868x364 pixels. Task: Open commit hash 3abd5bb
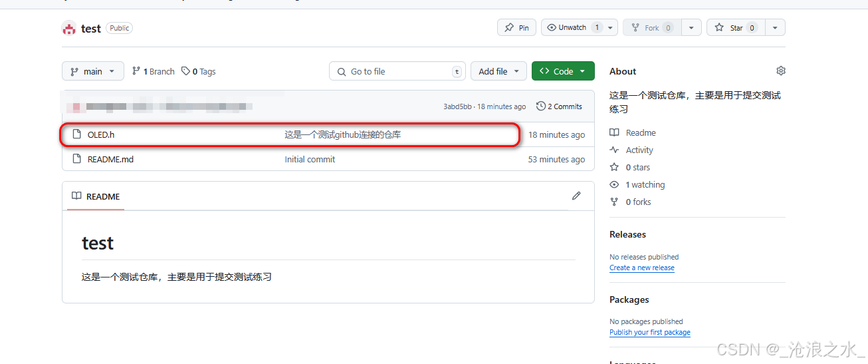pyautogui.click(x=457, y=106)
